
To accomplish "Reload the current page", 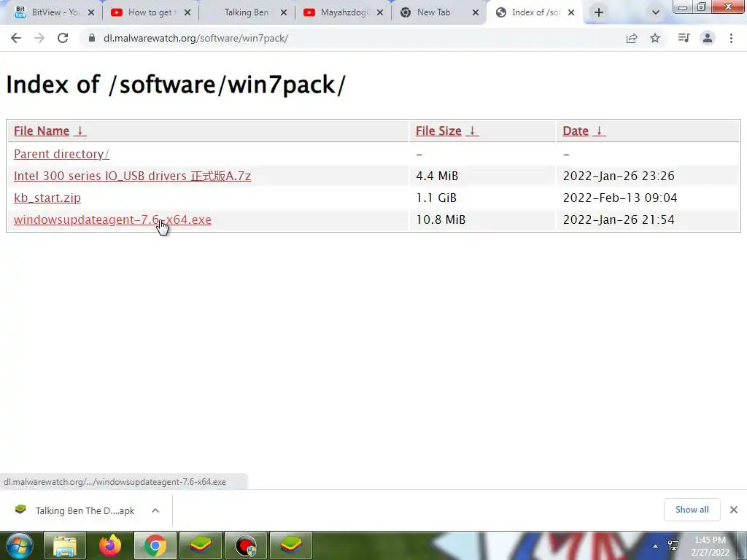I will click(x=63, y=38).
